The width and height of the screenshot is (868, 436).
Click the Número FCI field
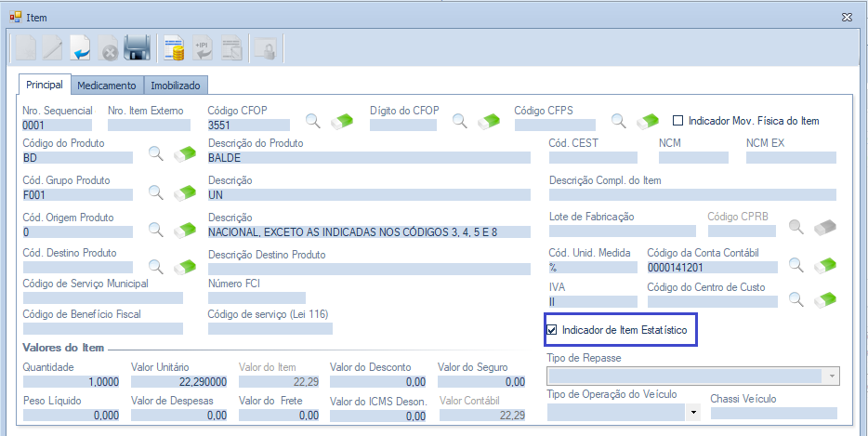point(256,298)
